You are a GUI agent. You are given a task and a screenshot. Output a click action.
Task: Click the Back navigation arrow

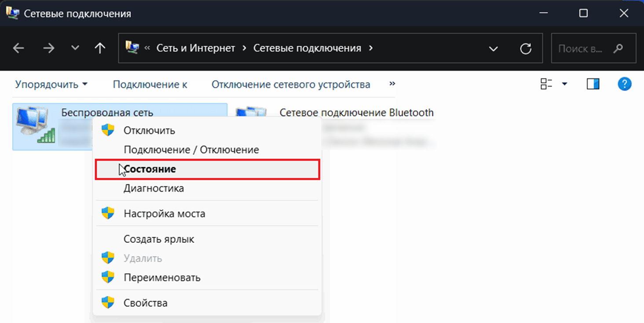(x=18, y=48)
